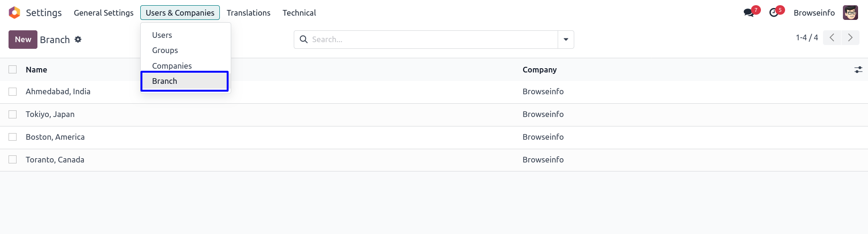
Task: Open the Users & Companies menu
Action: click(180, 13)
